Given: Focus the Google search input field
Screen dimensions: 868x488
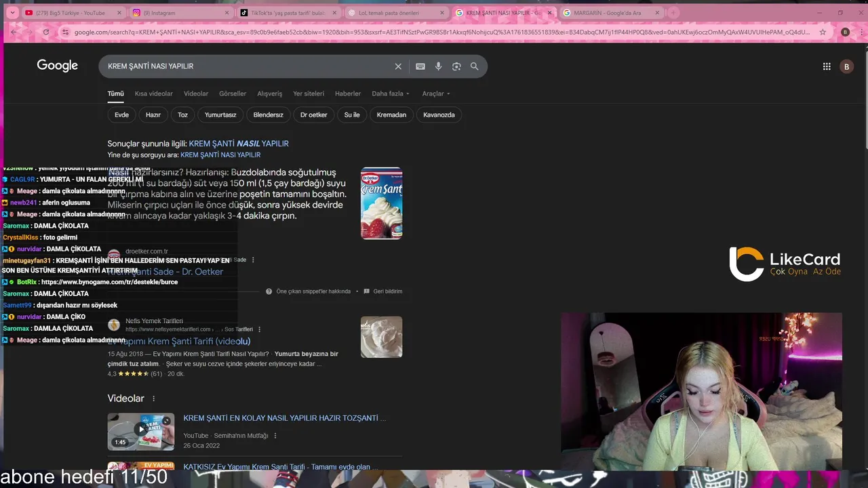Looking at the screenshot, I should 248,66.
